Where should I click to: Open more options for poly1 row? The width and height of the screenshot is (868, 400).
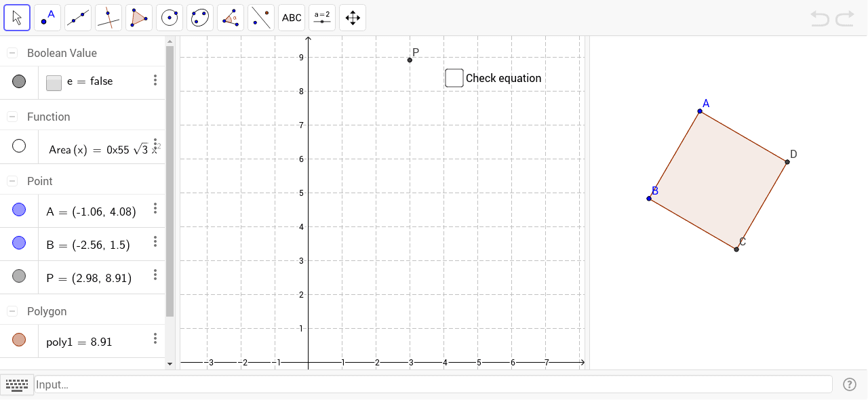point(155,338)
